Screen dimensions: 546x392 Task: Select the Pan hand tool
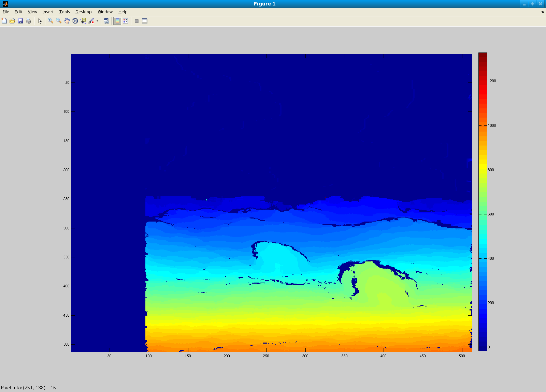[67, 21]
